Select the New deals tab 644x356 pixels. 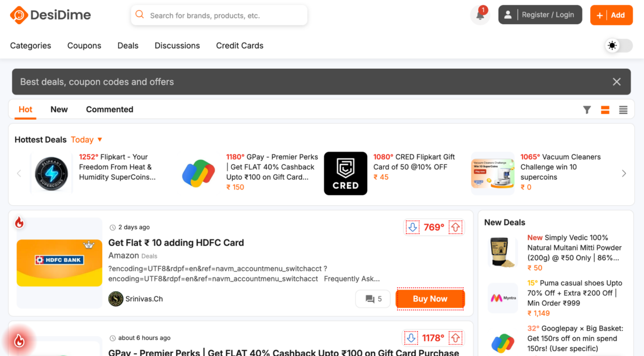59,109
